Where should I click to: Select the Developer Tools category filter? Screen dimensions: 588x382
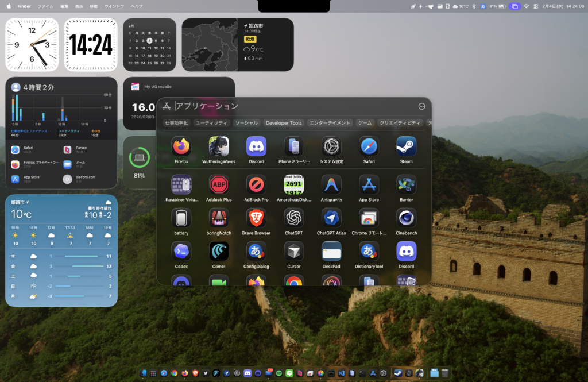point(284,123)
